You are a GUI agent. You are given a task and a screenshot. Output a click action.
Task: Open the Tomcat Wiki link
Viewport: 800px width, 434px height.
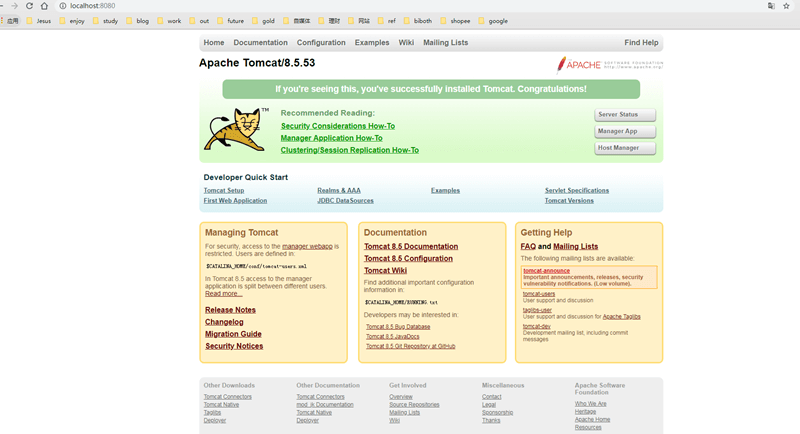(x=385, y=271)
